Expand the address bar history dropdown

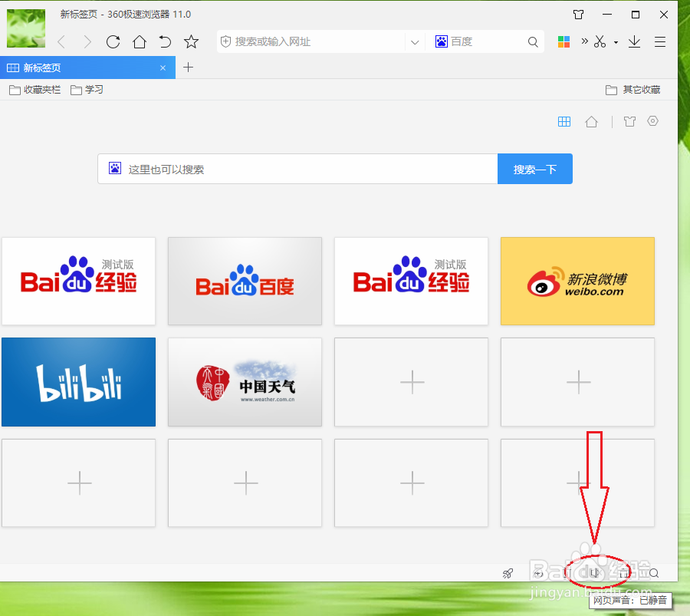click(415, 42)
